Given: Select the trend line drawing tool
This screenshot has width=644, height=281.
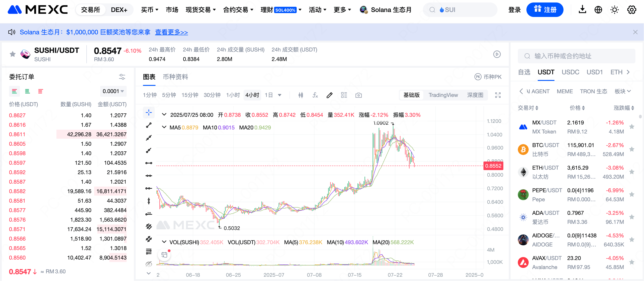Looking at the screenshot, I should point(149,125).
